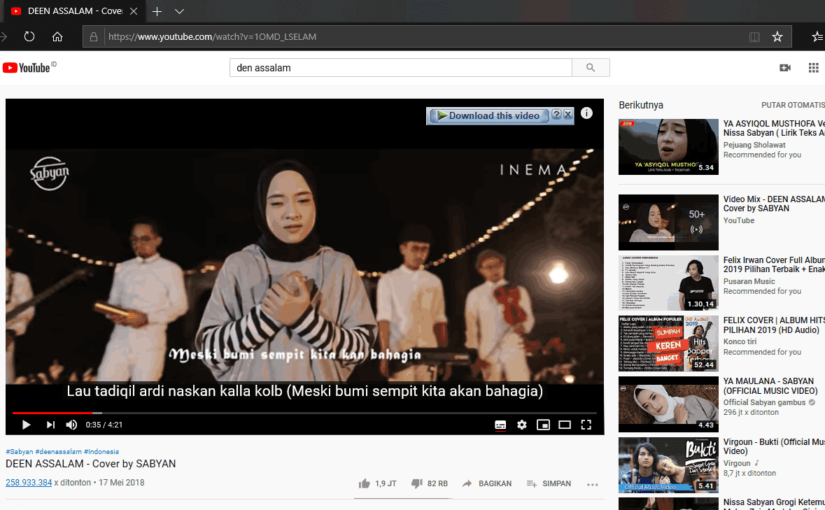Image resolution: width=825 pixels, height=510 pixels.
Task: Open YA ASYIQOL MUSTHOFA video thumbnail
Action: click(x=668, y=147)
